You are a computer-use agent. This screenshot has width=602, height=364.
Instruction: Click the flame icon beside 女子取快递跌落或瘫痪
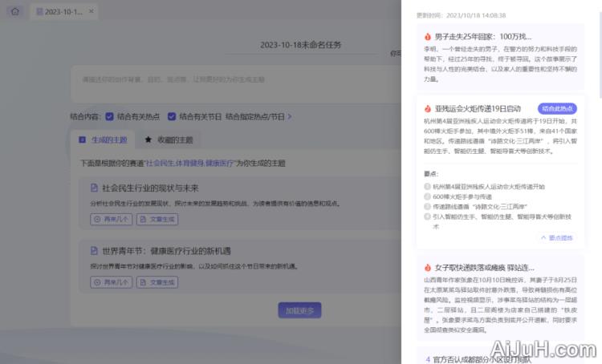click(x=428, y=267)
